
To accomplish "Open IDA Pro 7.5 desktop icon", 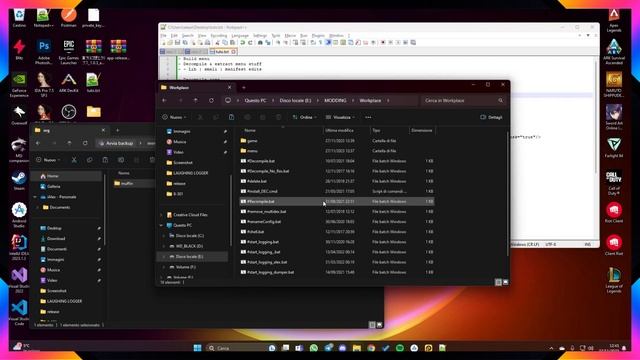I will click(x=44, y=85).
